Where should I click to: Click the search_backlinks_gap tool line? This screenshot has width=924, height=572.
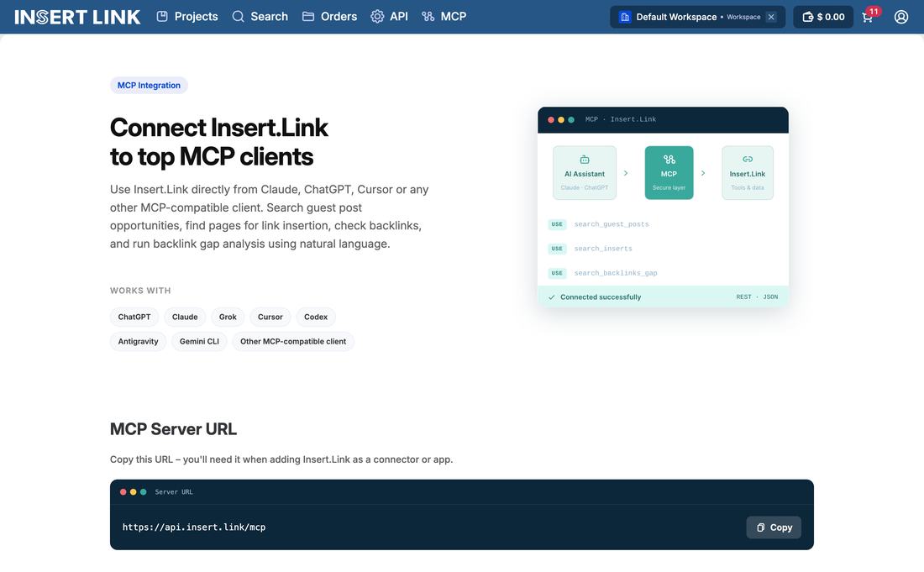616,273
